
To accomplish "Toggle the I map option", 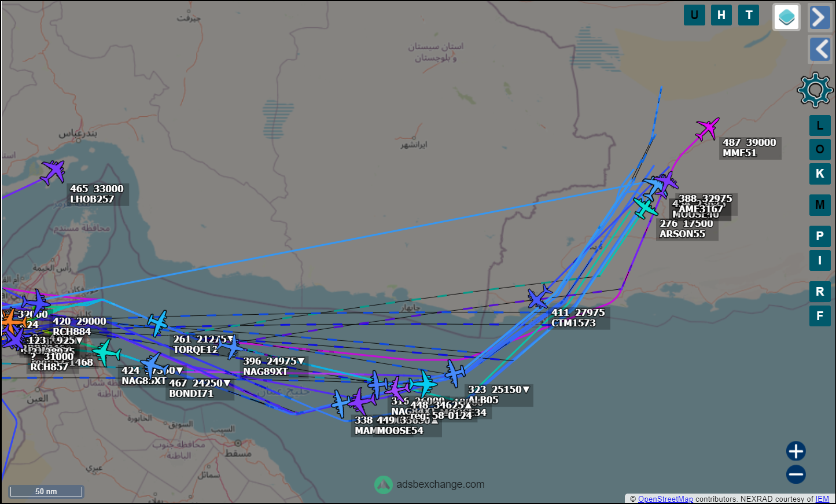I will [820, 260].
